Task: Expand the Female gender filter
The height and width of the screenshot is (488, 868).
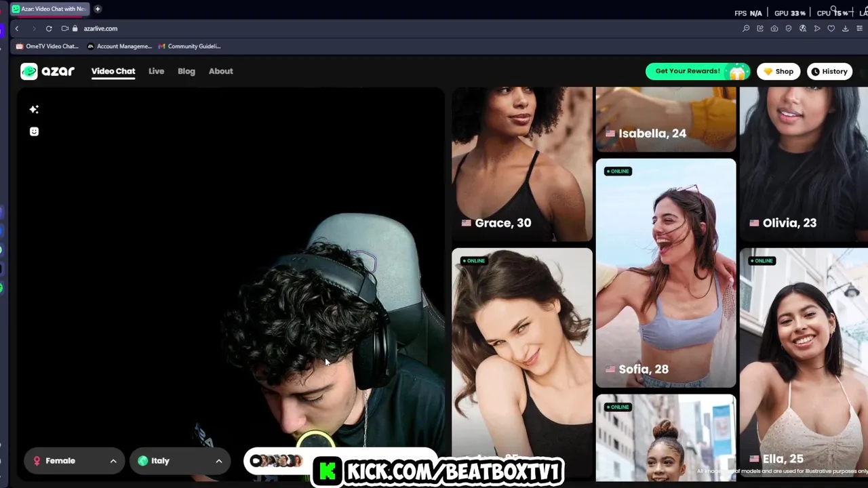Action: click(75, 461)
